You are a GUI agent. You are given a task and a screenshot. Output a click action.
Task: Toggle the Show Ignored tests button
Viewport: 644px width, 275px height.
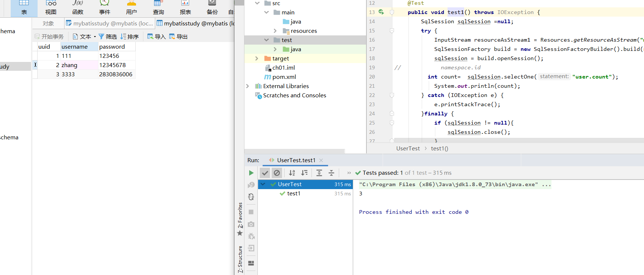point(277,173)
